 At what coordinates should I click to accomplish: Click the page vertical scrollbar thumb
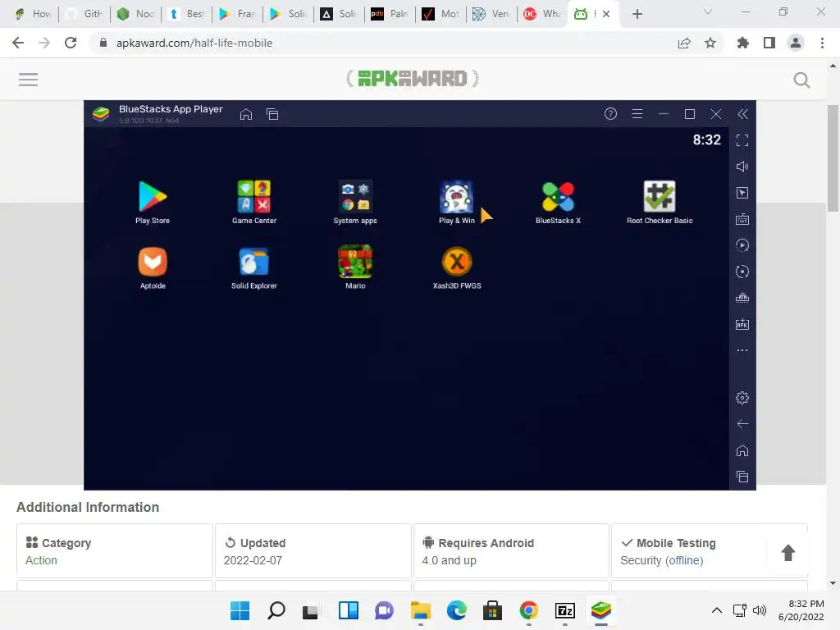click(x=832, y=157)
